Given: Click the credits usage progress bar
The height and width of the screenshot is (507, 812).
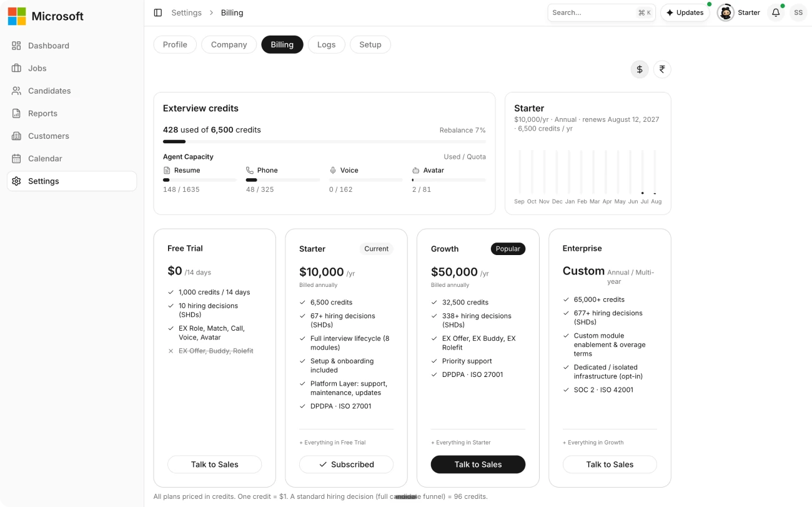Looking at the screenshot, I should tap(324, 142).
